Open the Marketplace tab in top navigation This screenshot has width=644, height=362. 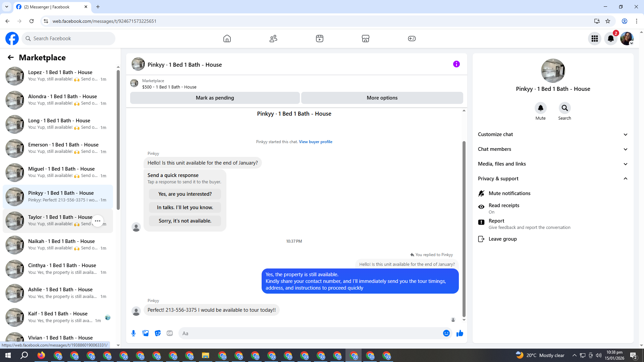tap(365, 39)
